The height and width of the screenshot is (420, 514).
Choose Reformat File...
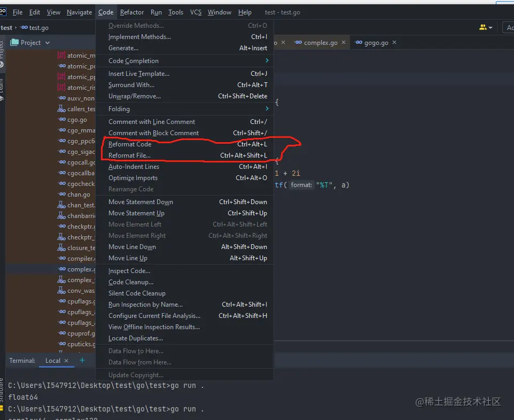pyautogui.click(x=185, y=155)
